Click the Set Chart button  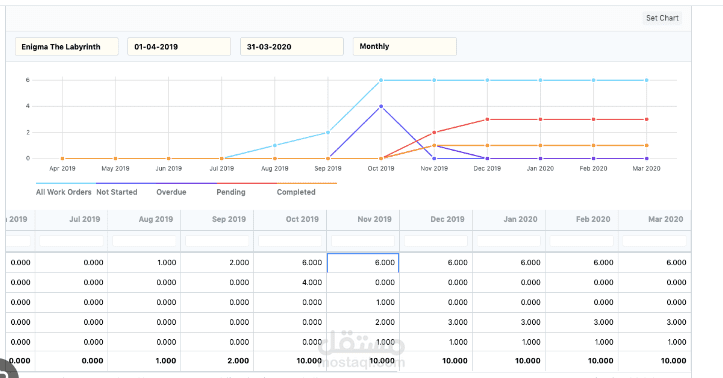point(662,18)
